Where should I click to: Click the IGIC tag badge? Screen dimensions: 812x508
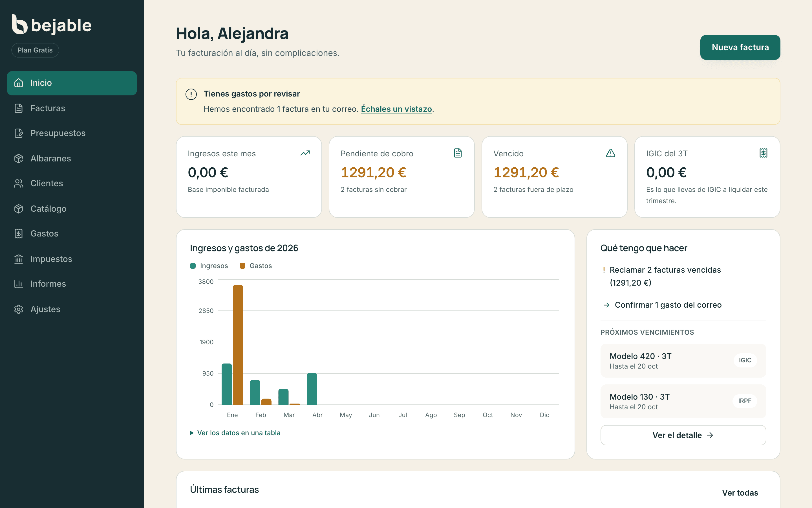(x=745, y=360)
